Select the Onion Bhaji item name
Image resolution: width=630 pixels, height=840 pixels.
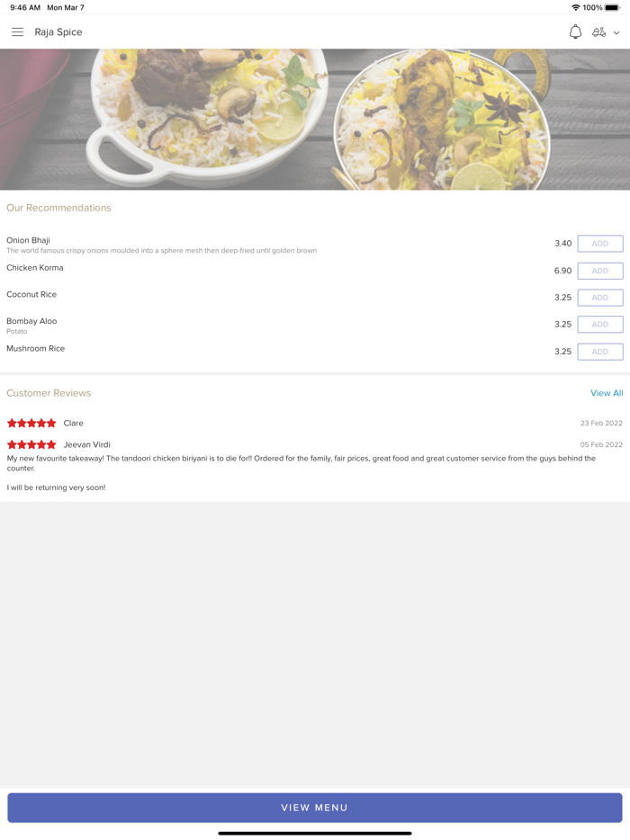pos(29,240)
